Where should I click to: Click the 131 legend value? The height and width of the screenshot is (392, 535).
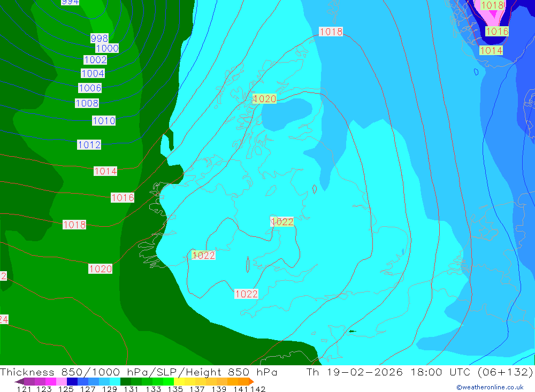coord(131,389)
